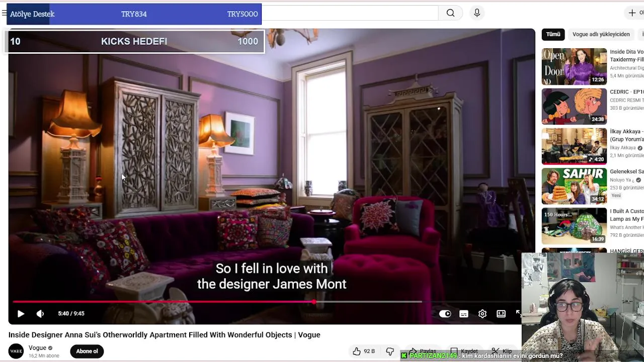Create a clip with the Klip button
Viewport: 644px width, 362px height.
point(502,351)
